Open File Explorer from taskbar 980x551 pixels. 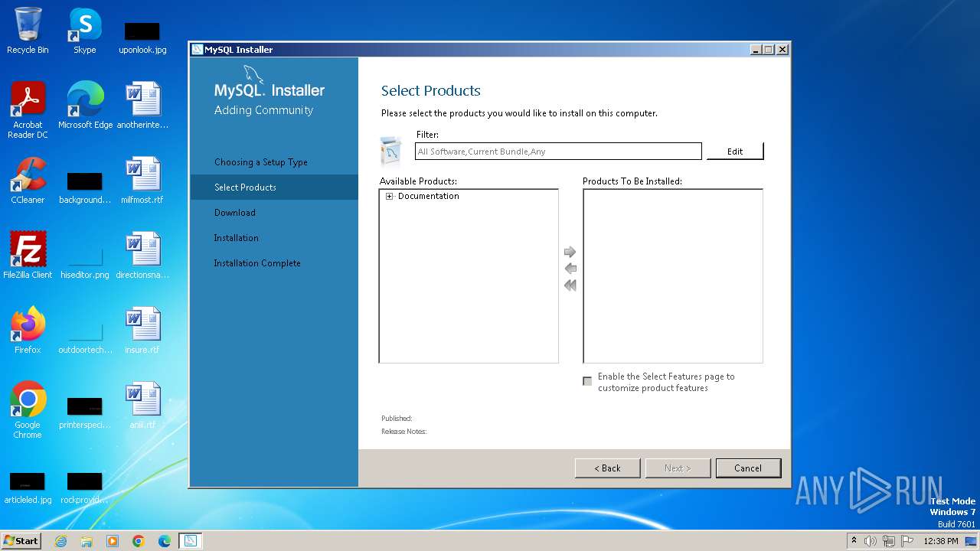click(87, 541)
